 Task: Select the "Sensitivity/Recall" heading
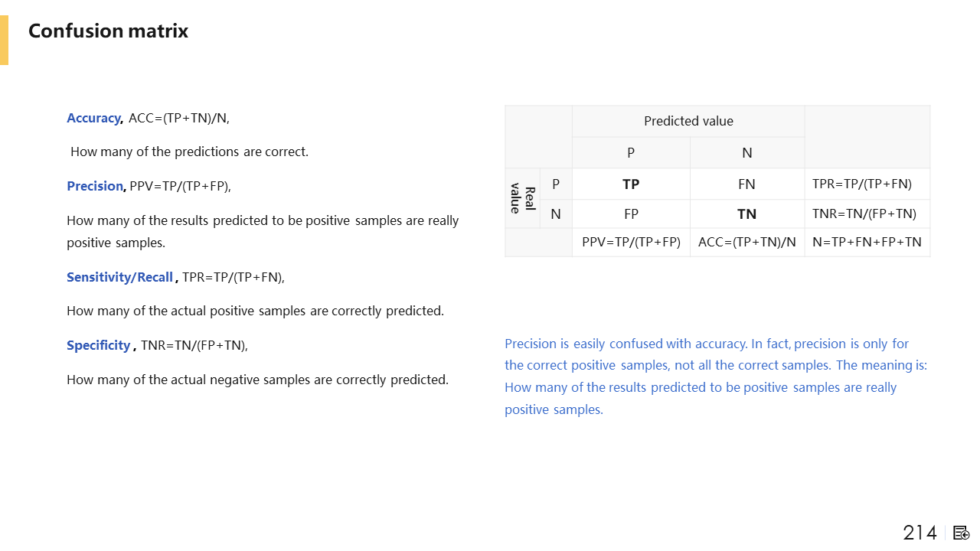click(119, 277)
